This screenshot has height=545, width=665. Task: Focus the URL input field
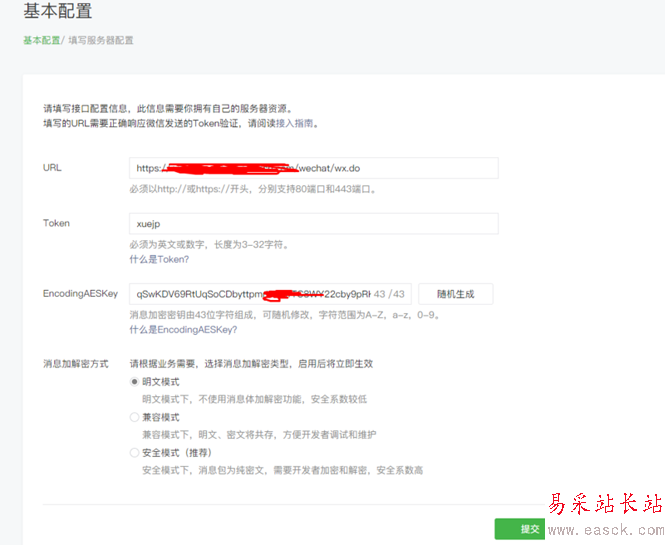tap(314, 168)
